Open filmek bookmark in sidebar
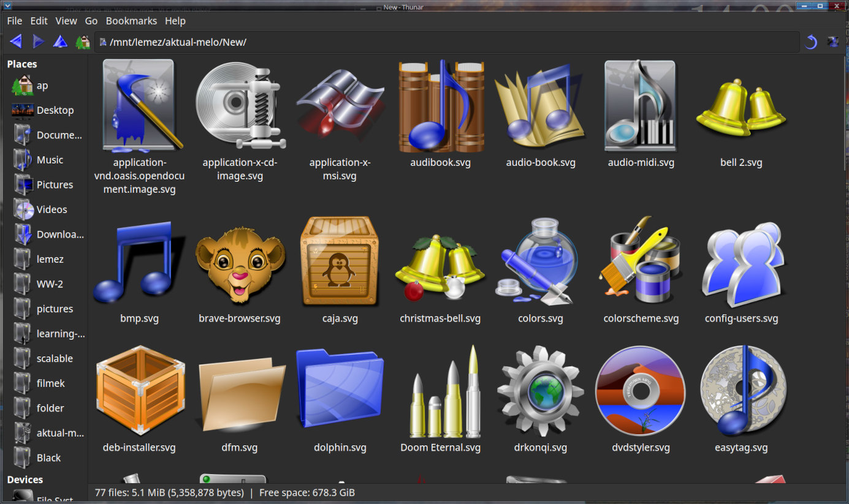The width and height of the screenshot is (849, 504). (44, 383)
